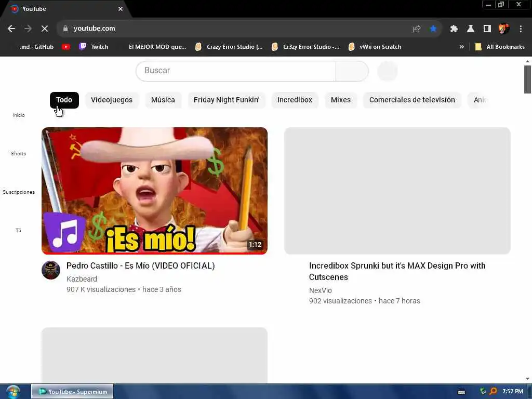
Task: Select the Todo filter chip
Action: [64, 100]
